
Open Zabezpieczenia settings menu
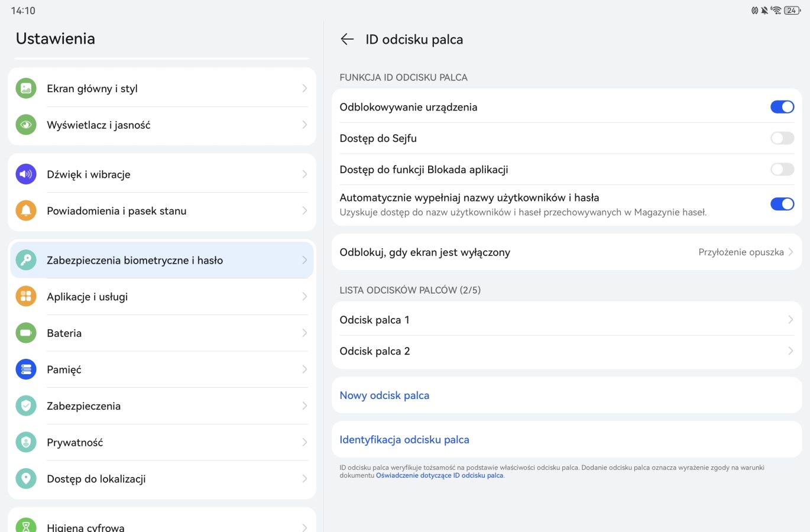pyautogui.click(x=162, y=406)
